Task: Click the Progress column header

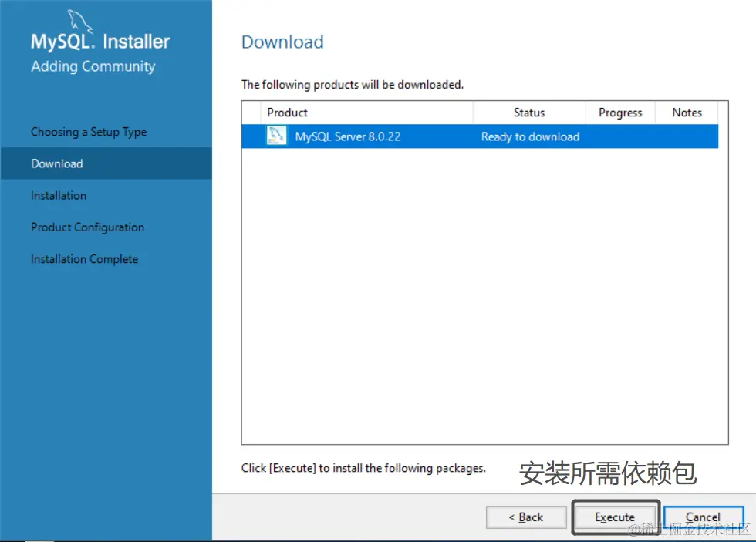Action: (620, 113)
